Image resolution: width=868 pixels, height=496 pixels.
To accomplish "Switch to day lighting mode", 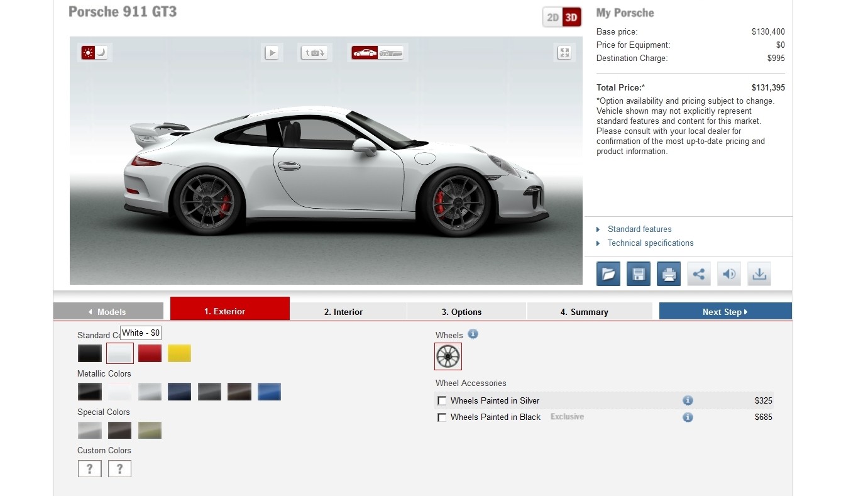I will pyautogui.click(x=88, y=53).
